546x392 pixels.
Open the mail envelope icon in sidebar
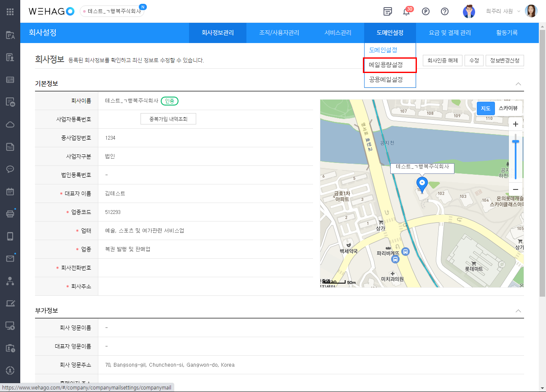10,258
